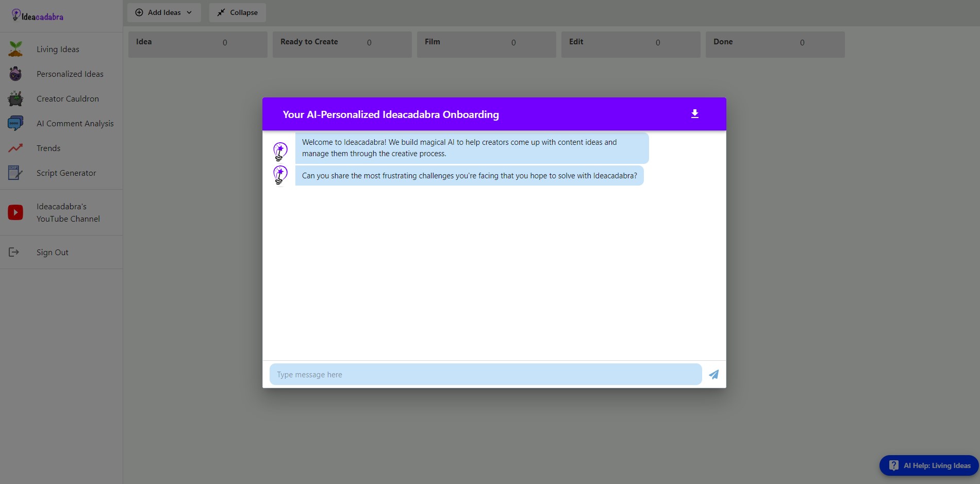Click the lightbulb avatar beside the welcome message

(280, 152)
